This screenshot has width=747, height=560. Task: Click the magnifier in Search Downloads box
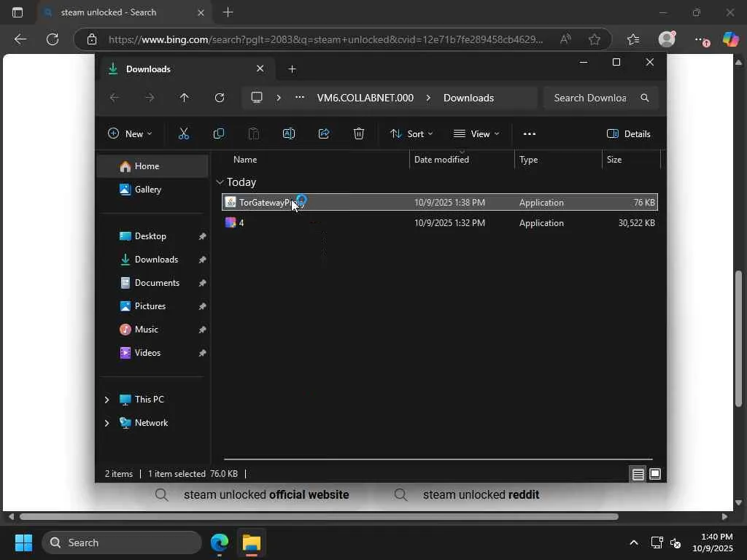tap(645, 98)
